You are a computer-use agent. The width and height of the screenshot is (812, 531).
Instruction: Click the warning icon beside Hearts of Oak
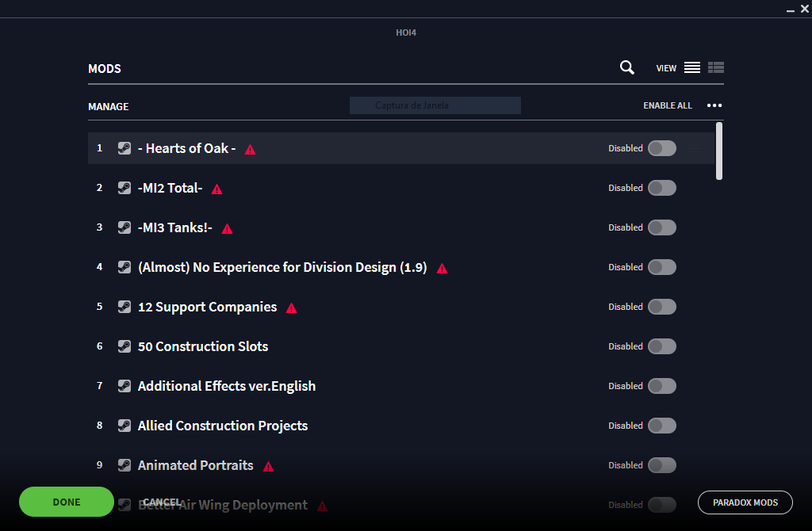coord(251,149)
